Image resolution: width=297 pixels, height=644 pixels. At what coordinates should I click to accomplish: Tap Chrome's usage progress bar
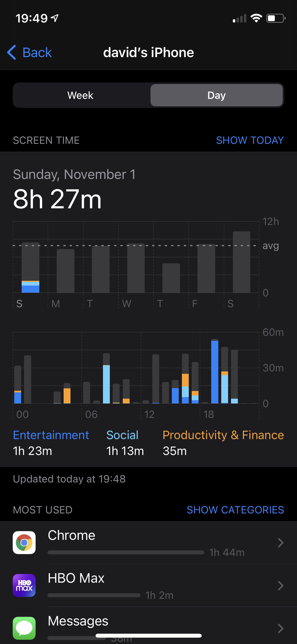126,553
